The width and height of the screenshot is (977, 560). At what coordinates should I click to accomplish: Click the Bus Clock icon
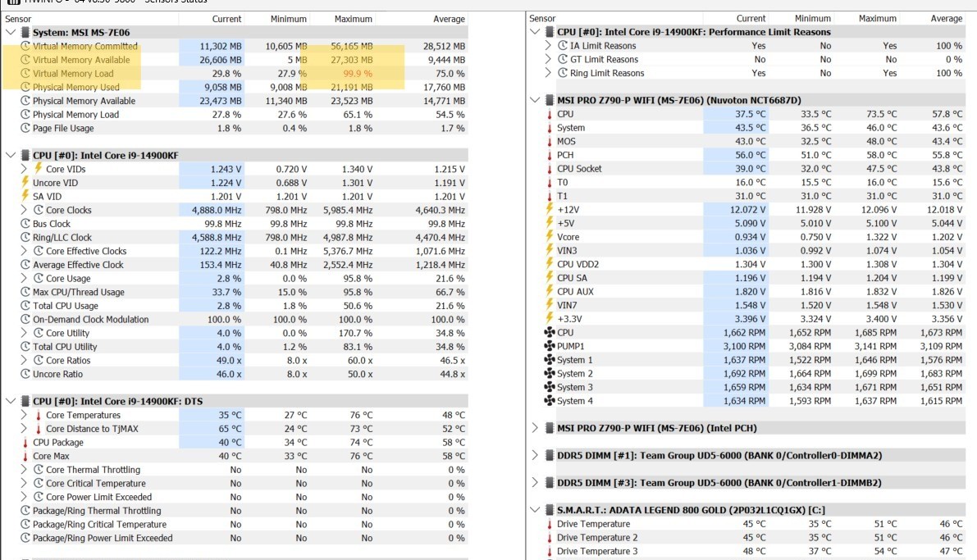[25, 224]
